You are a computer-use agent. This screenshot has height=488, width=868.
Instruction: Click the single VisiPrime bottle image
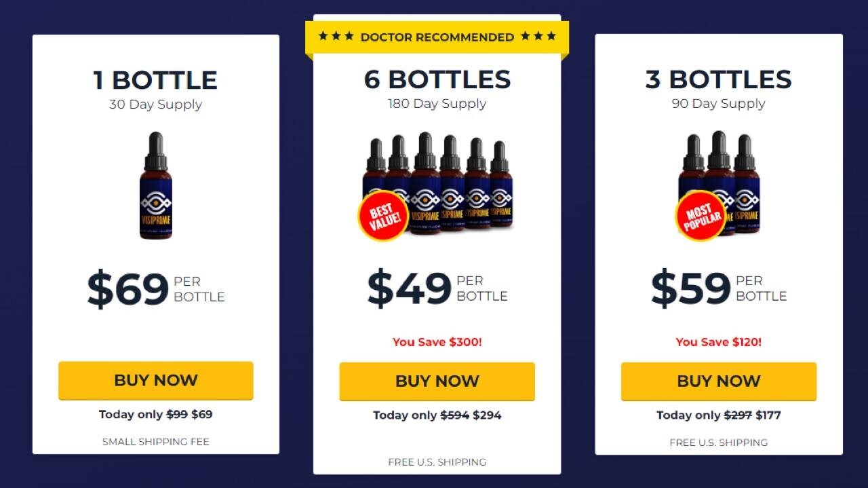pos(155,185)
